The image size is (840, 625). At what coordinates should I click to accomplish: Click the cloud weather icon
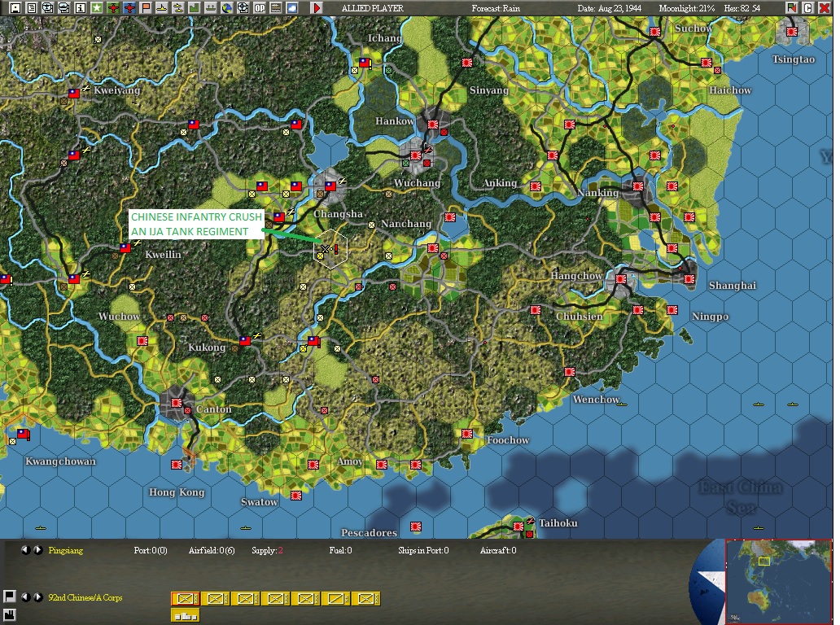pos(292,8)
